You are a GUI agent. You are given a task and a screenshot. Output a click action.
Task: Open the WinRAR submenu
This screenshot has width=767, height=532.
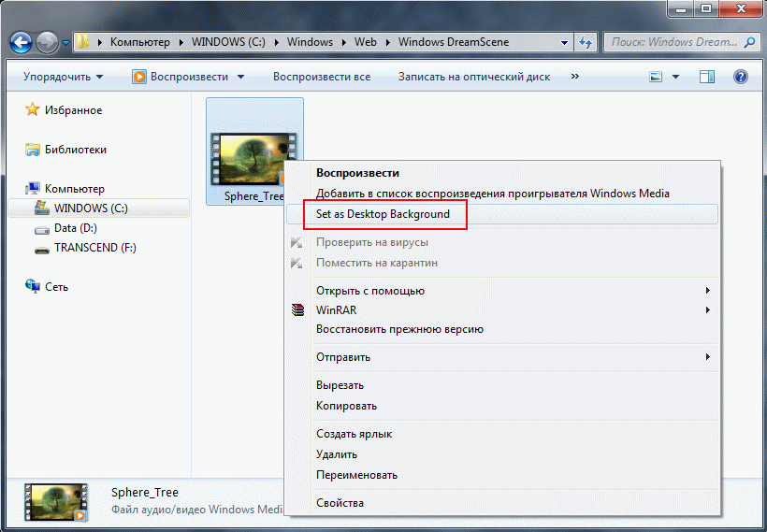tap(502, 310)
